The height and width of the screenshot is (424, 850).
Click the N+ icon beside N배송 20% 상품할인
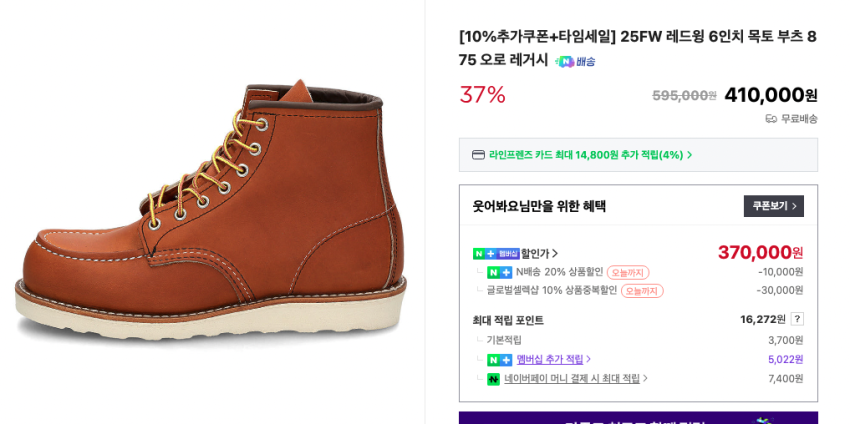pos(499,272)
